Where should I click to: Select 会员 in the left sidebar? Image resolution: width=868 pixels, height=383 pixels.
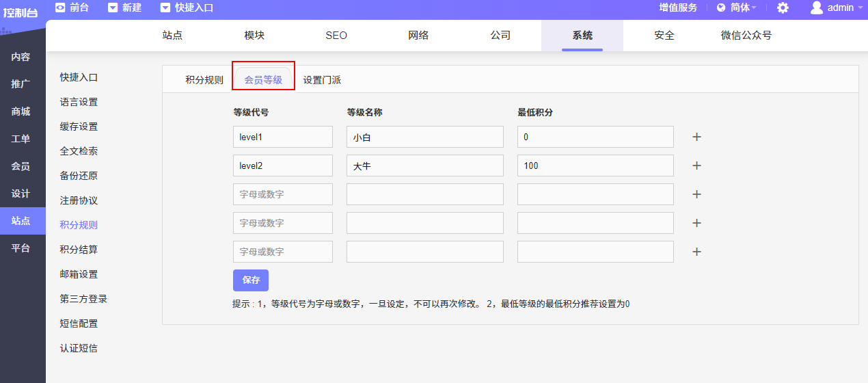coord(21,166)
